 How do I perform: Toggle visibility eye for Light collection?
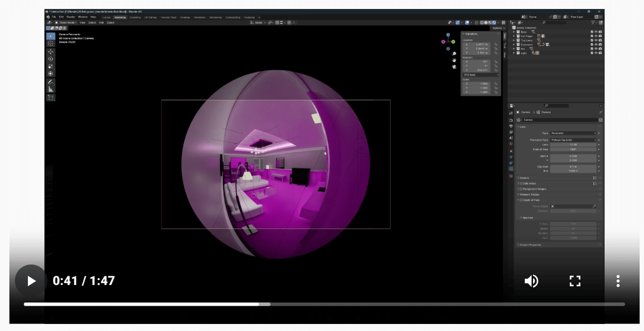(596, 53)
